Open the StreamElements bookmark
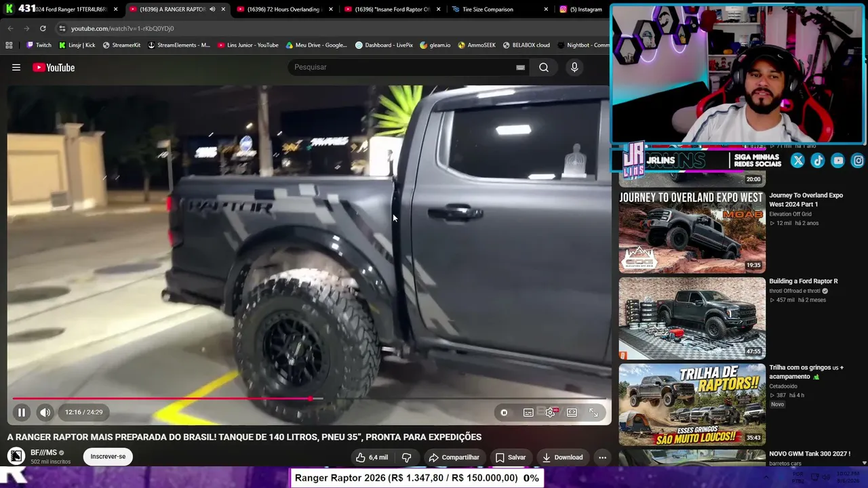The width and height of the screenshot is (868, 488). pyautogui.click(x=179, y=45)
